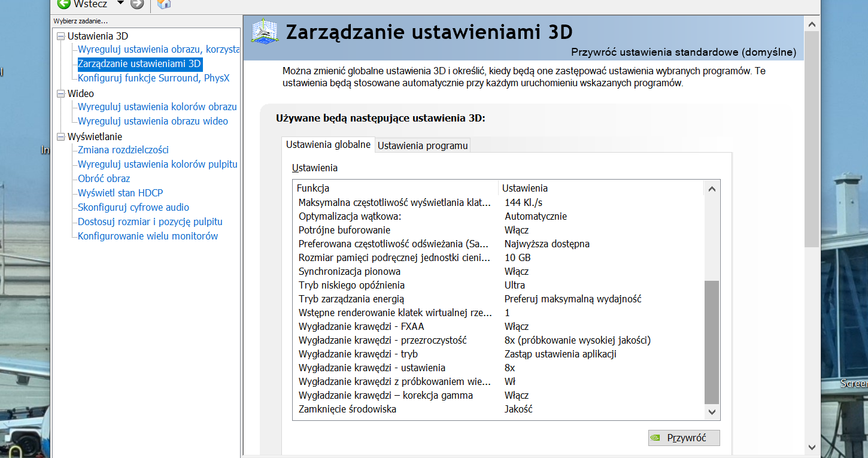
Task: Select Wygładzanie krawędzi - przezroczystość row
Action: 499,340
